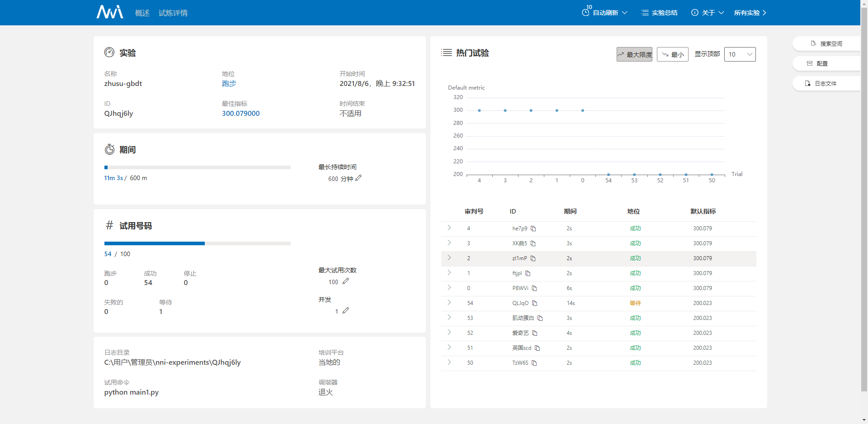Copy trial ID 肌动蛋白
Image resolution: width=868 pixels, height=424 pixels.
tap(540, 318)
